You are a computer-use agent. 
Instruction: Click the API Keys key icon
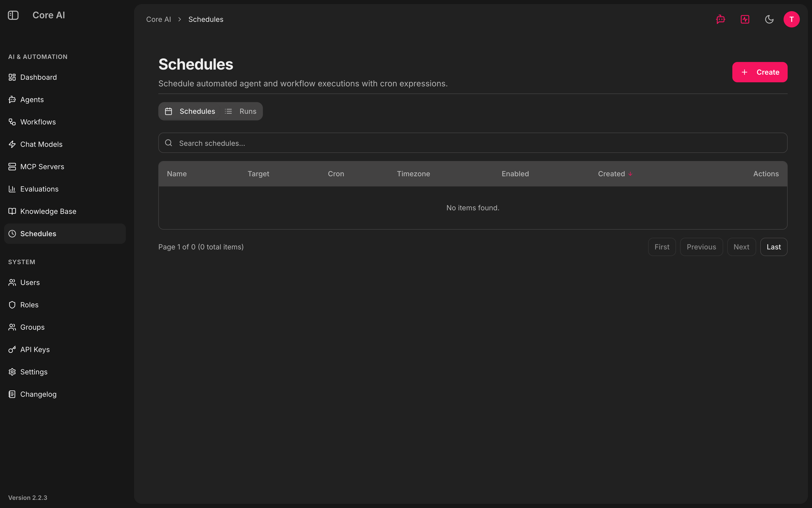(x=12, y=350)
